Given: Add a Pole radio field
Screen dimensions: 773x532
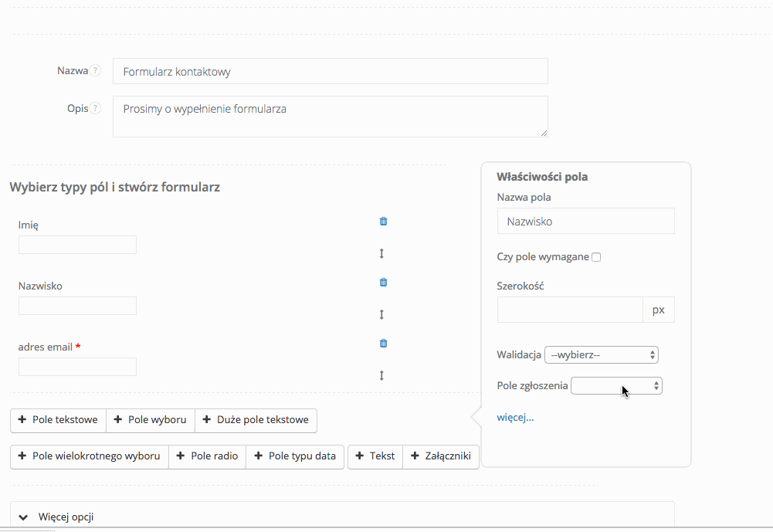Looking at the screenshot, I should pos(207,456).
